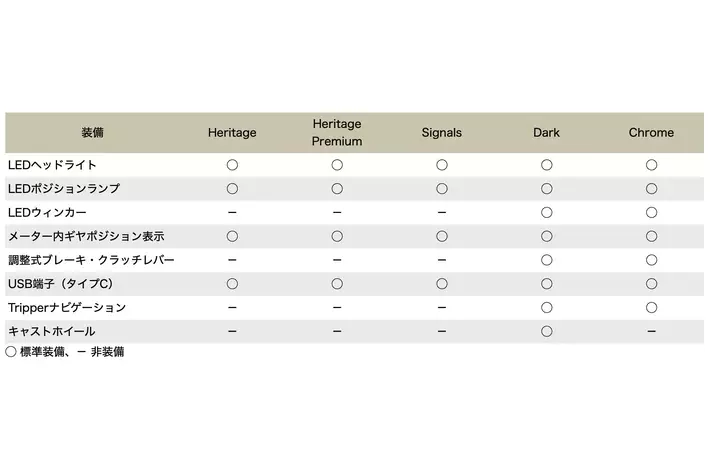Click the circle for メーター内ギヤポジション表示 under Signals
The height and width of the screenshot is (474, 710).
click(x=442, y=236)
